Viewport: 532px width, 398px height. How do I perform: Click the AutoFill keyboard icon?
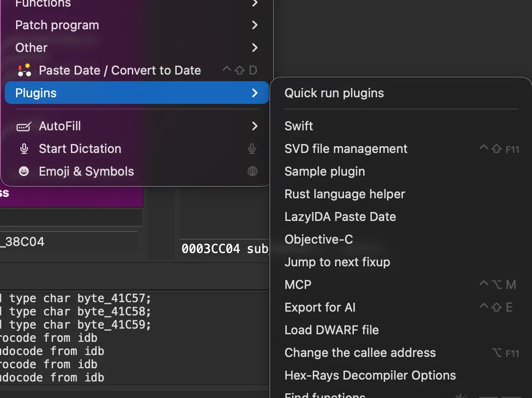click(24, 127)
